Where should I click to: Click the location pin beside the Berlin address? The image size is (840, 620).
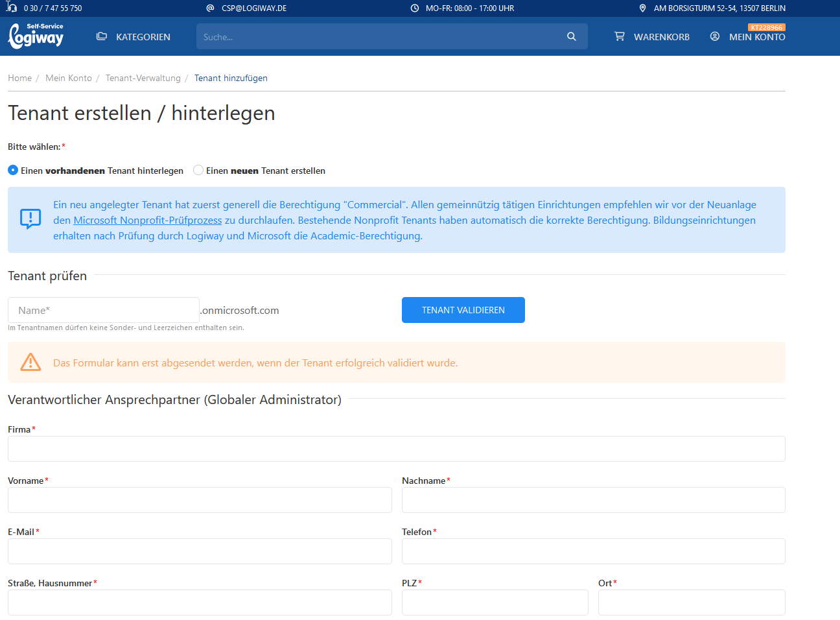pyautogui.click(x=642, y=8)
